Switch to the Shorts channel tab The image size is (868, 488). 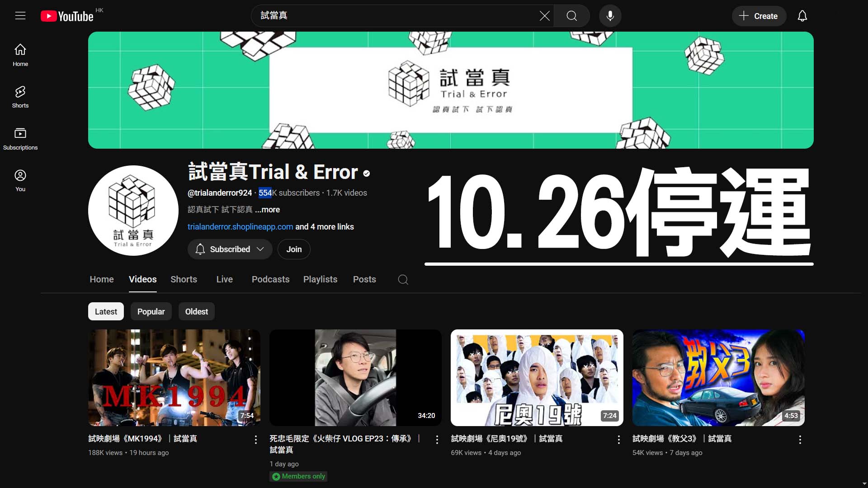pos(184,279)
